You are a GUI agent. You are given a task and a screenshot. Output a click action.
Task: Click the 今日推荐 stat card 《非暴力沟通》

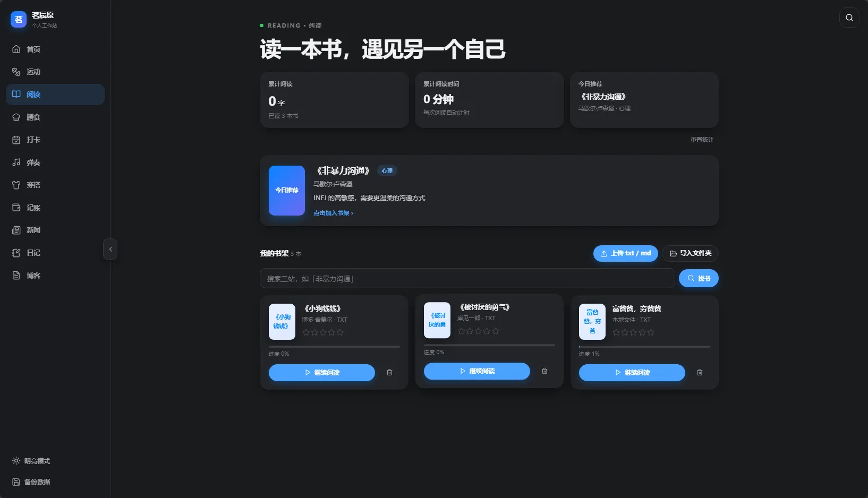tap(644, 100)
